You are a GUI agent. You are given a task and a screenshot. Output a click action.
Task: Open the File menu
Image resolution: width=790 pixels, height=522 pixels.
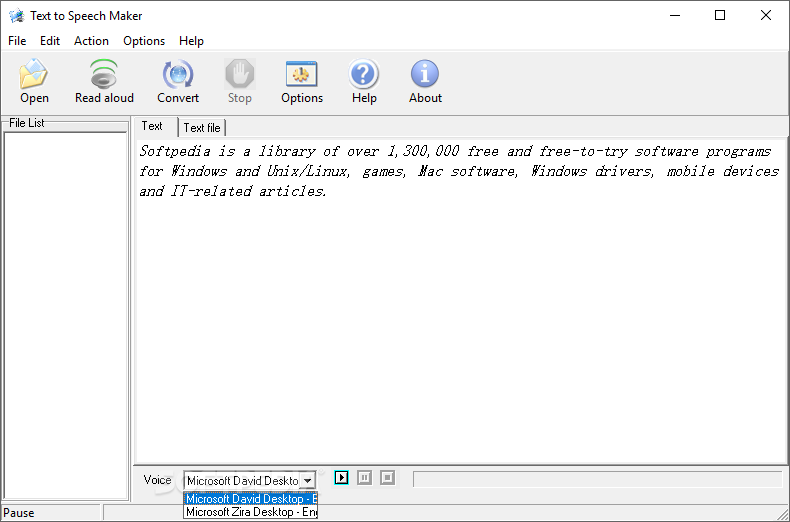(x=17, y=41)
